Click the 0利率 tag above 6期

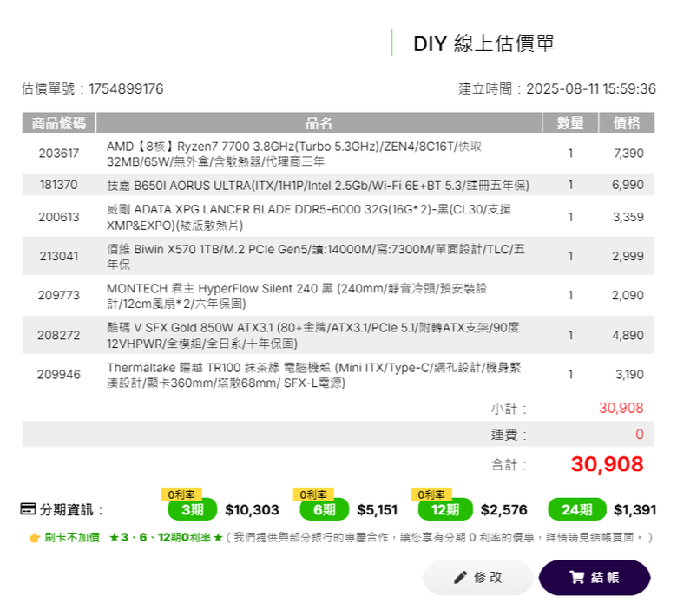point(313,495)
